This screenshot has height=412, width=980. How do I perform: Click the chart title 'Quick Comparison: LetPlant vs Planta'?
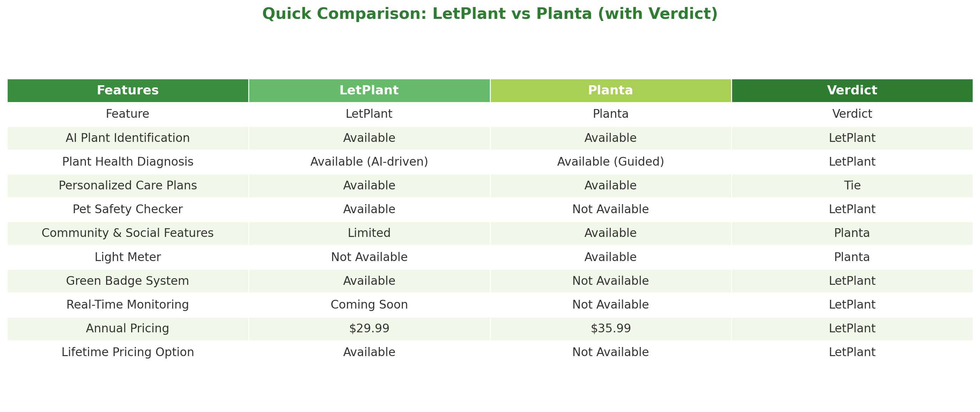[x=489, y=14]
